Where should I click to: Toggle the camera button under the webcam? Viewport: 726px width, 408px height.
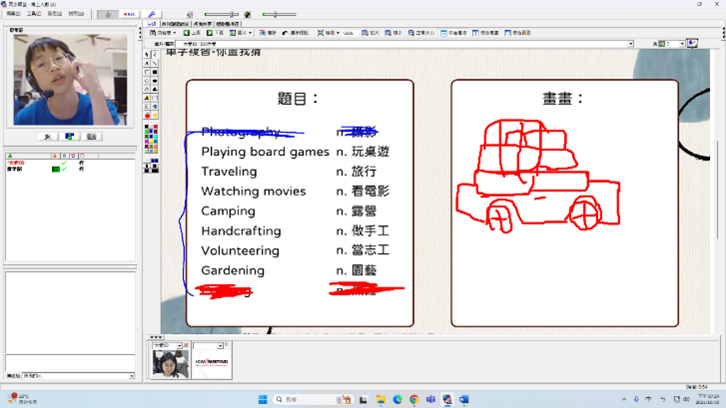69,136
